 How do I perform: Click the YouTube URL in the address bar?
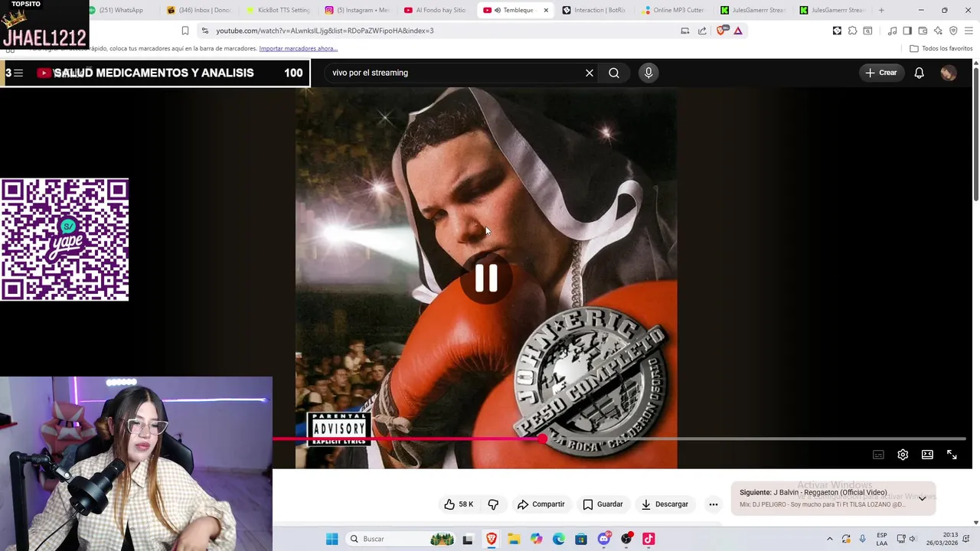pos(325,31)
